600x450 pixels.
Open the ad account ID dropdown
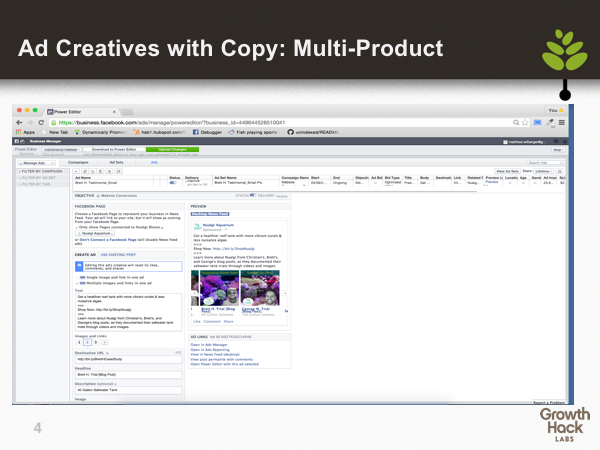(62, 150)
